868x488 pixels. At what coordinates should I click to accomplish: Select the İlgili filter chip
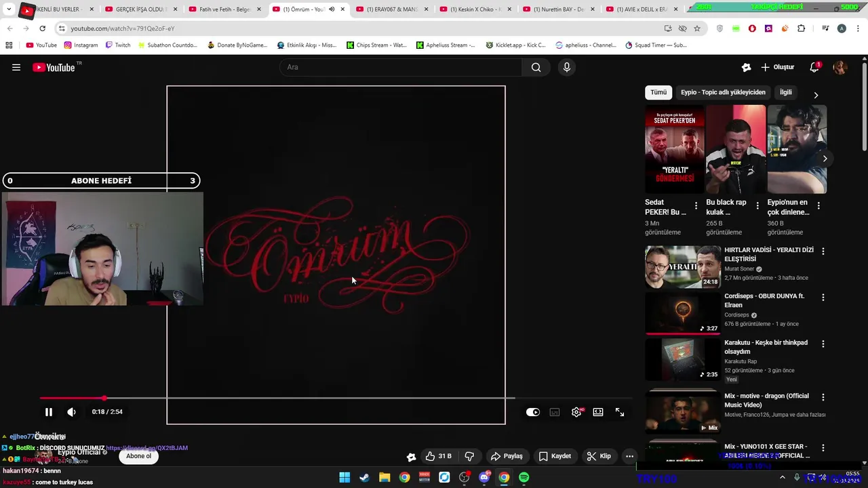[x=786, y=92]
